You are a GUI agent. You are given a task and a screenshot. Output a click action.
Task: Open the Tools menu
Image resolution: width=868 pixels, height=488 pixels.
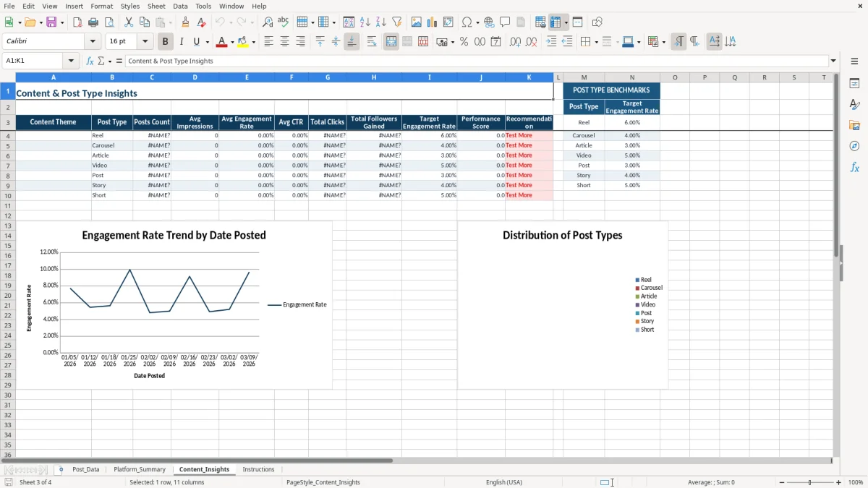(x=203, y=6)
